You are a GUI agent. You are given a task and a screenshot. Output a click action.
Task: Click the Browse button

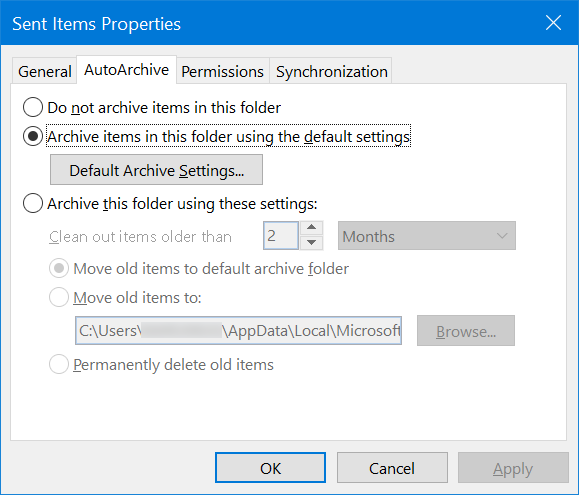coord(466,331)
